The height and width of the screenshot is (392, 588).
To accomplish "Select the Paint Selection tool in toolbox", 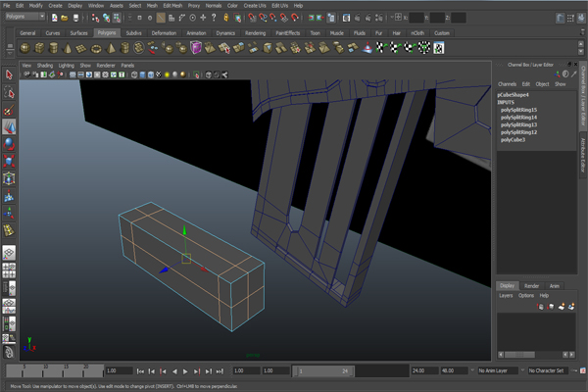I will 9,110.
